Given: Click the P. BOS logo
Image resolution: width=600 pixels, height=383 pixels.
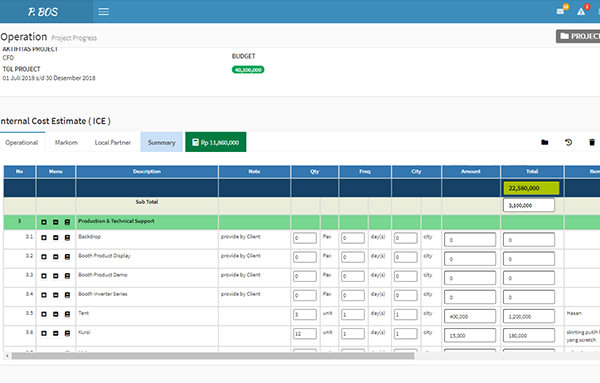Looking at the screenshot, I should tap(42, 12).
